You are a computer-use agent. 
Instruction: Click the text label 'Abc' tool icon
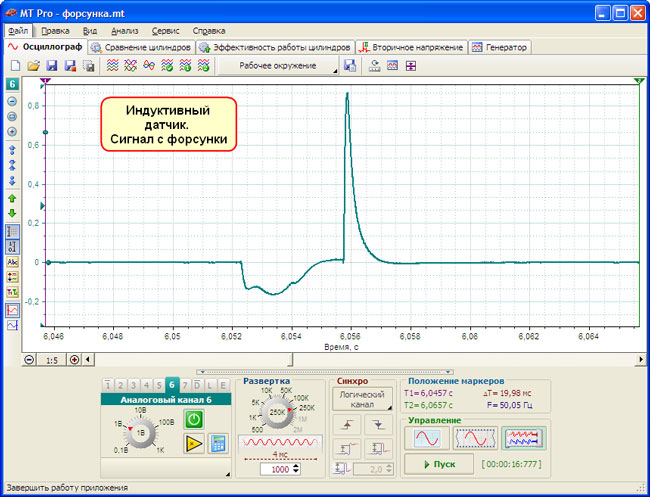[13, 262]
